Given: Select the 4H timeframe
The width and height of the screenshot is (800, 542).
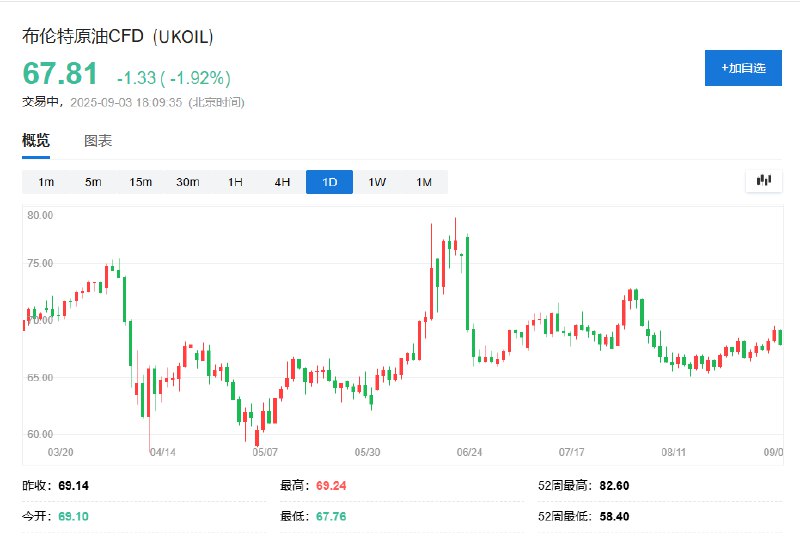Looking at the screenshot, I should pos(282,182).
